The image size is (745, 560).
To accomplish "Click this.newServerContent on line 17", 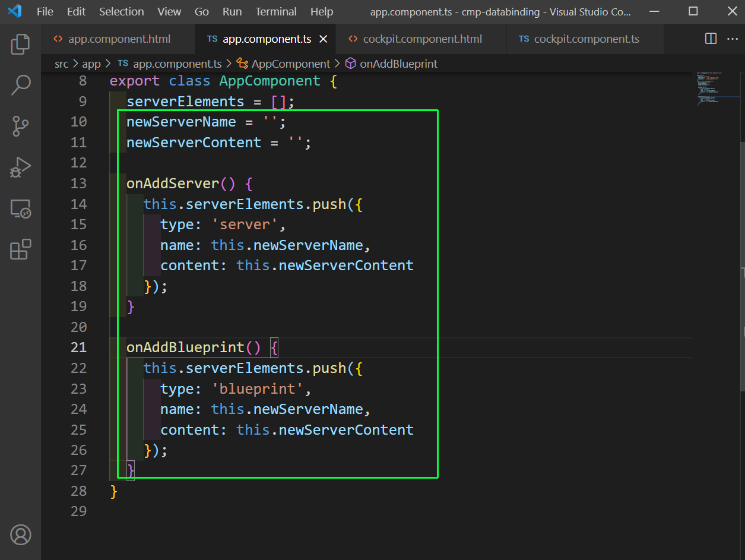I will pos(325,265).
